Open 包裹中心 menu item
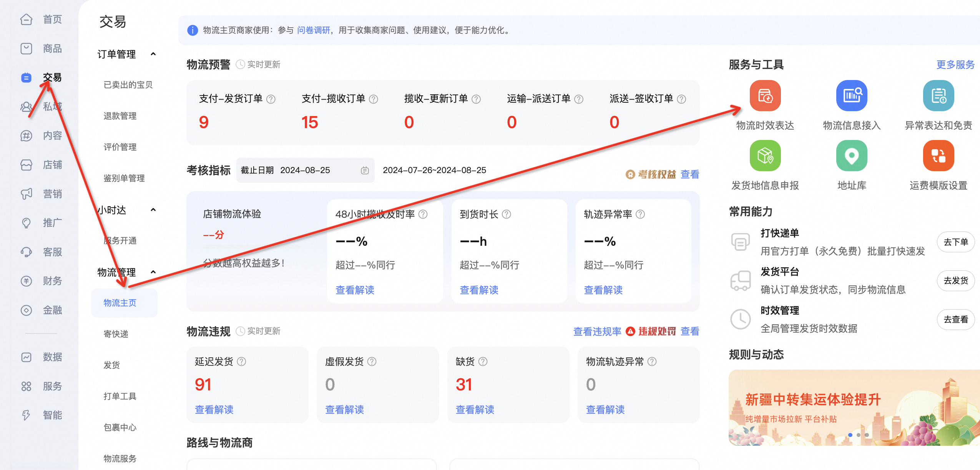Viewport: 980px width, 470px height. click(120, 427)
